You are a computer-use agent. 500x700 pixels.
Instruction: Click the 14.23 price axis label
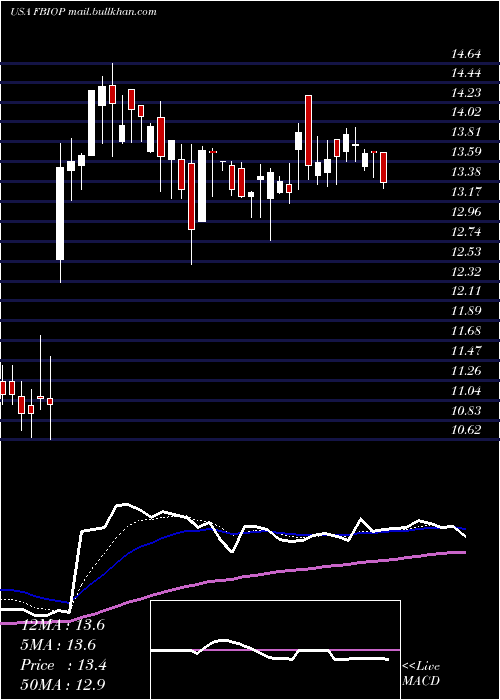point(466,93)
